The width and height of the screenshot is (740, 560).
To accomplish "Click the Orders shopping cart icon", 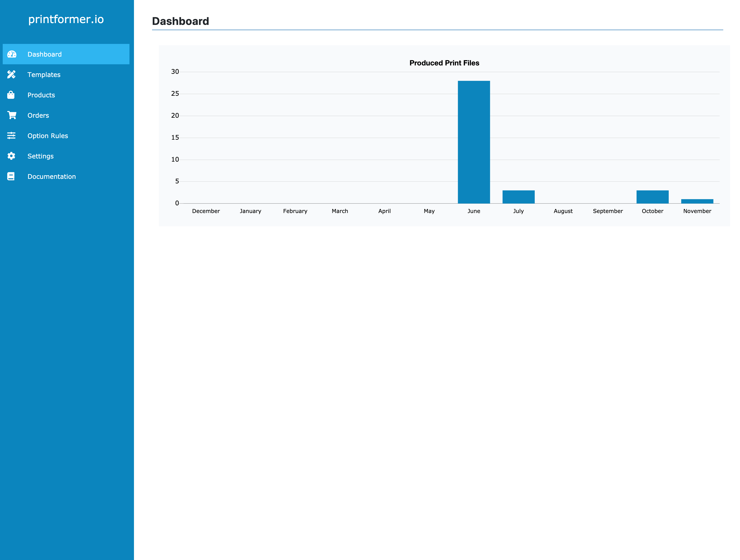I will 12,115.
